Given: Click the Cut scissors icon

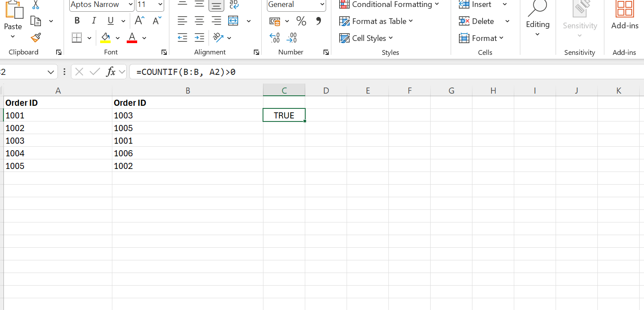Looking at the screenshot, I should (36, 5).
